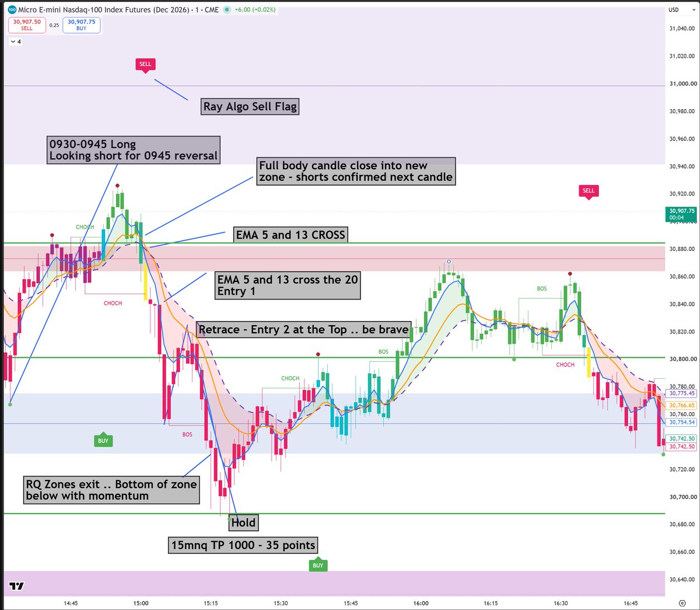Select the green BUY flag near 14:50
700x610 pixels.
pos(103,441)
